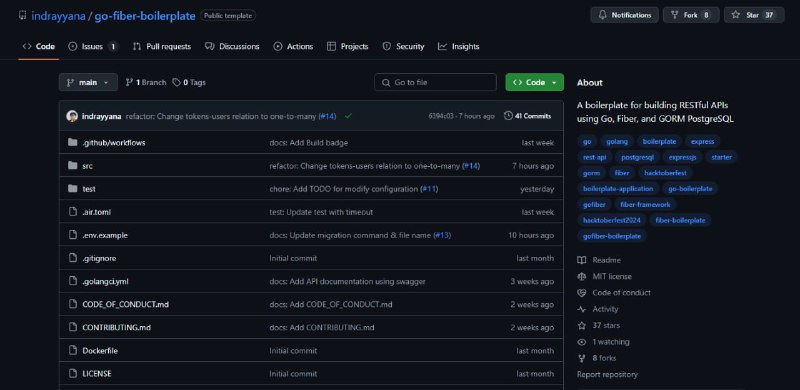Click the LICENSE file icon
Image resolution: width=800 pixels, height=390 pixels.
pos(72,374)
